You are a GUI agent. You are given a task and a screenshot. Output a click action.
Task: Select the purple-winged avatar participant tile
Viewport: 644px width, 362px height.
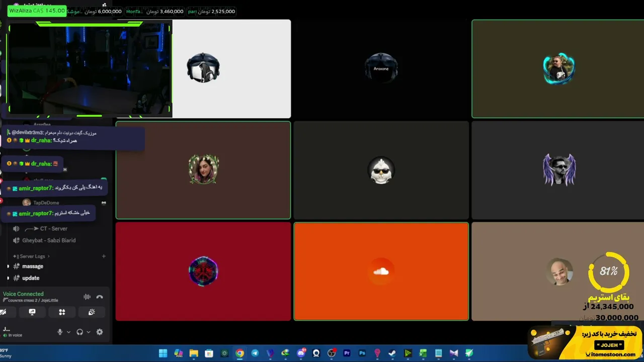[x=558, y=170]
